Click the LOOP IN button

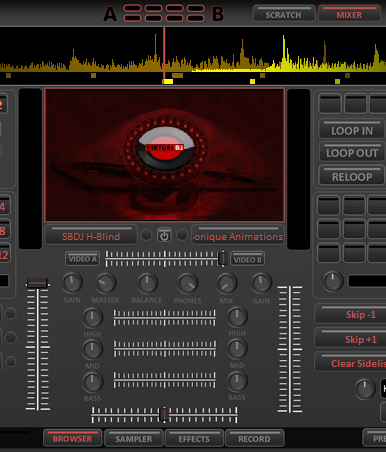[x=352, y=129]
